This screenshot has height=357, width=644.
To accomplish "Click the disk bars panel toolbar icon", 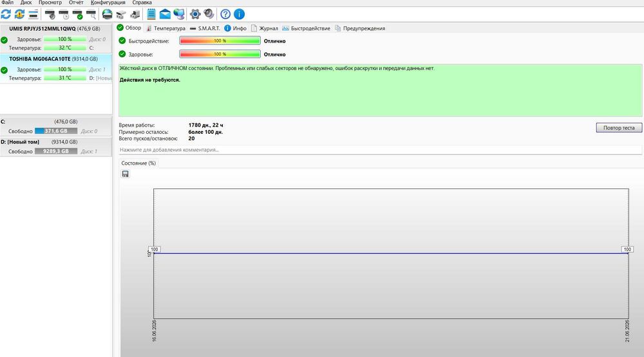I will (x=33, y=14).
